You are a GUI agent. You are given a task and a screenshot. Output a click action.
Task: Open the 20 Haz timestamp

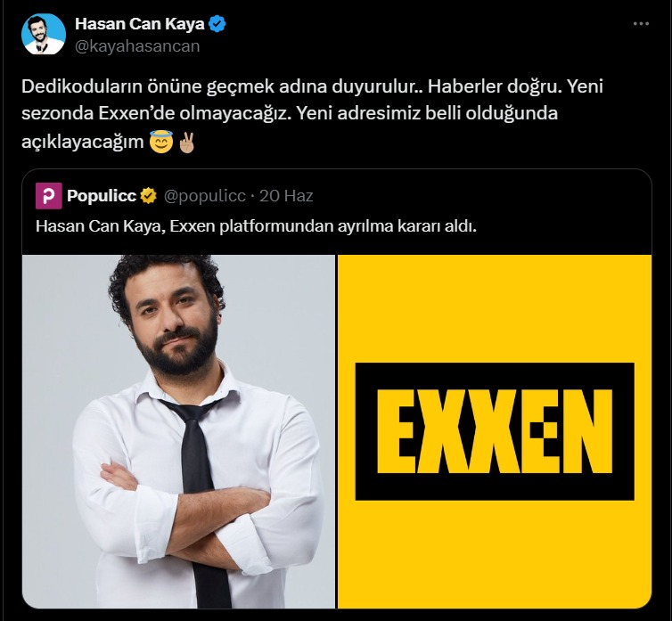coord(286,196)
